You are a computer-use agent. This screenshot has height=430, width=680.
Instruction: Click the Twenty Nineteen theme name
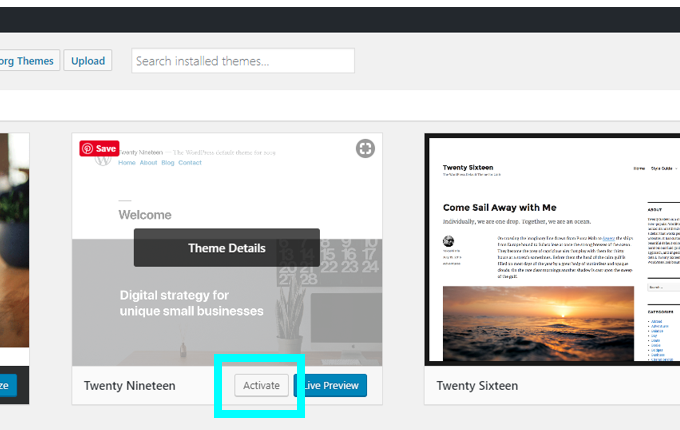[130, 385]
